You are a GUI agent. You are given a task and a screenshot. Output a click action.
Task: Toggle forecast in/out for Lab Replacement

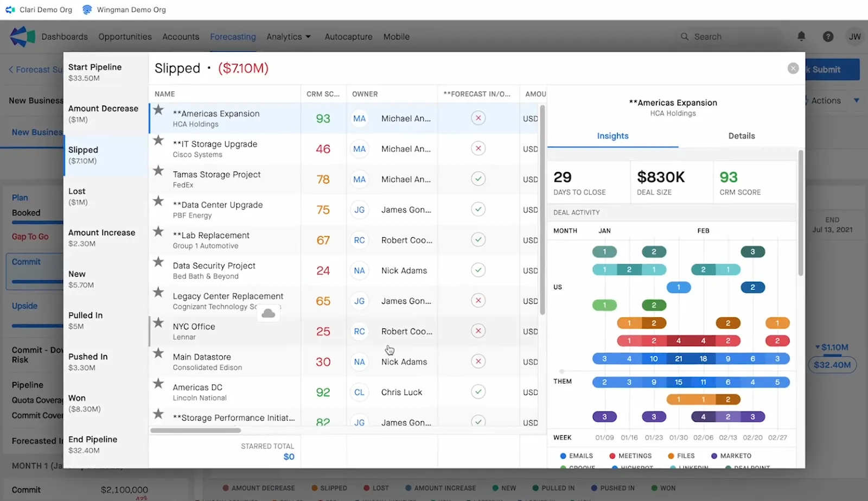[478, 239]
